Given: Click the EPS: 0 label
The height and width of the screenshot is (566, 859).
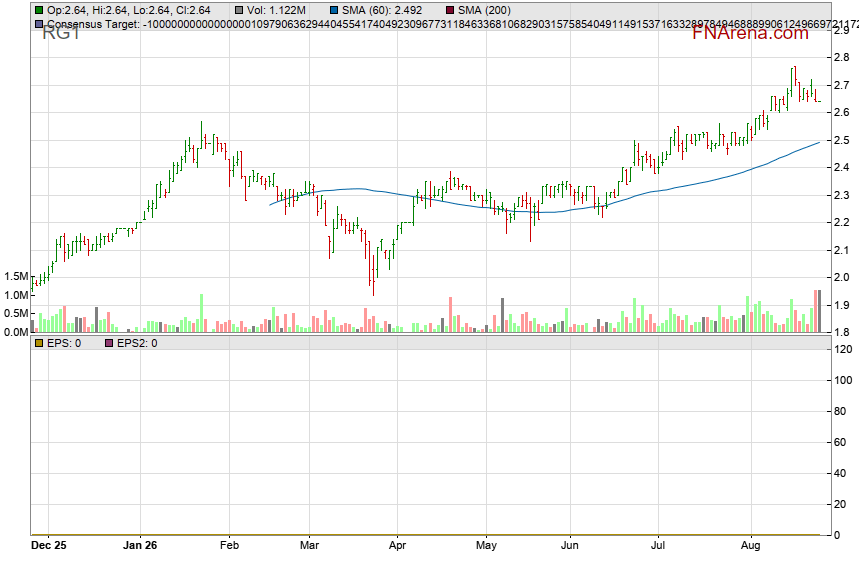Looking at the screenshot, I should [x=64, y=344].
